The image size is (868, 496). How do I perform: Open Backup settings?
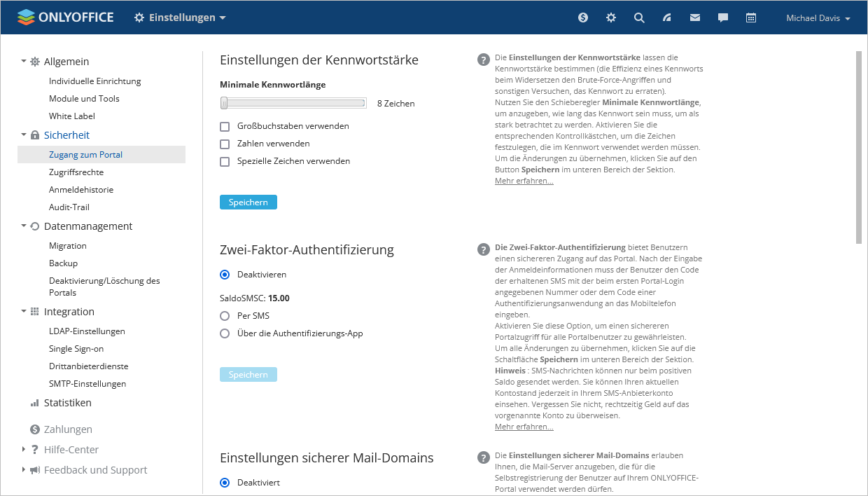tap(64, 263)
